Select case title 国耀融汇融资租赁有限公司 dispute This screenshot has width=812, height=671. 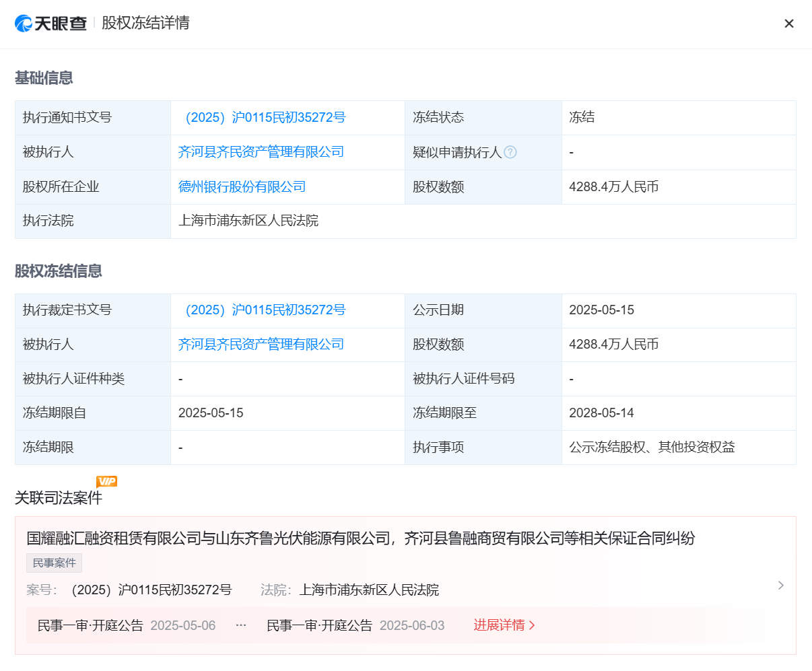[361, 538]
